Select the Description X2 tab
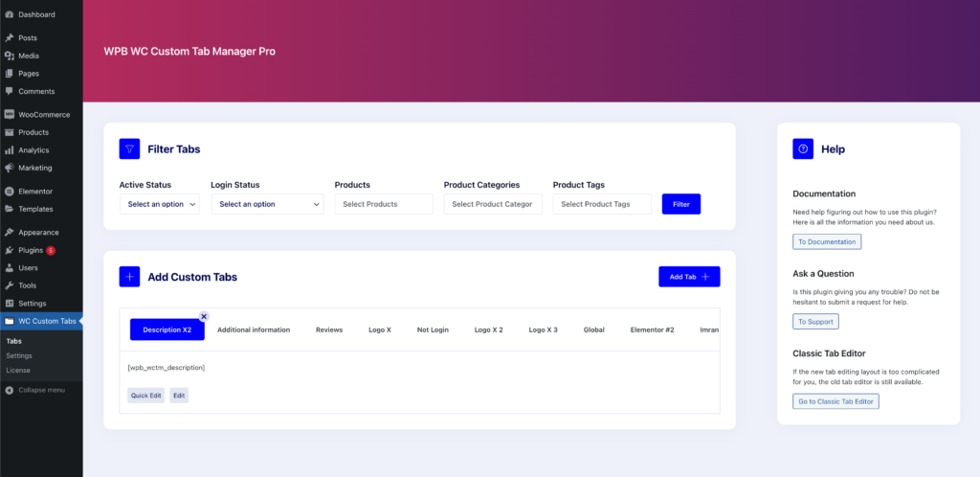 tap(167, 329)
